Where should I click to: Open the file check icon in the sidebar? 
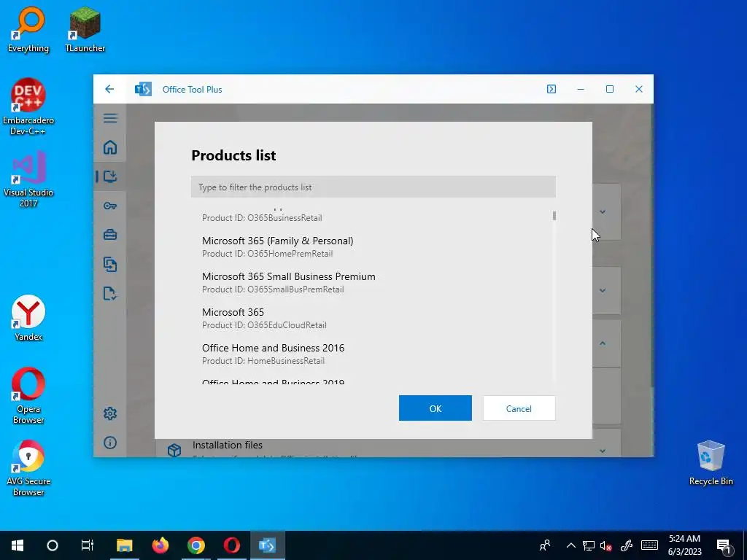coord(110,293)
